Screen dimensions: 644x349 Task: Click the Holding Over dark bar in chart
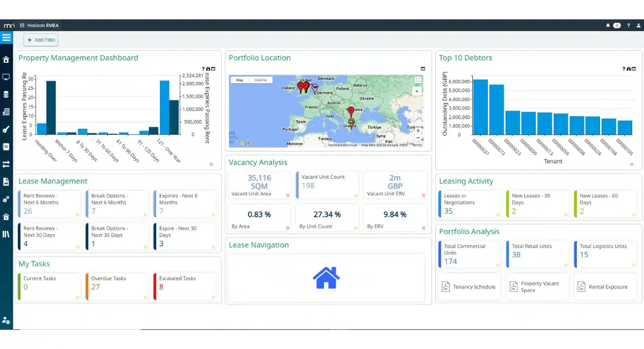pos(51,107)
